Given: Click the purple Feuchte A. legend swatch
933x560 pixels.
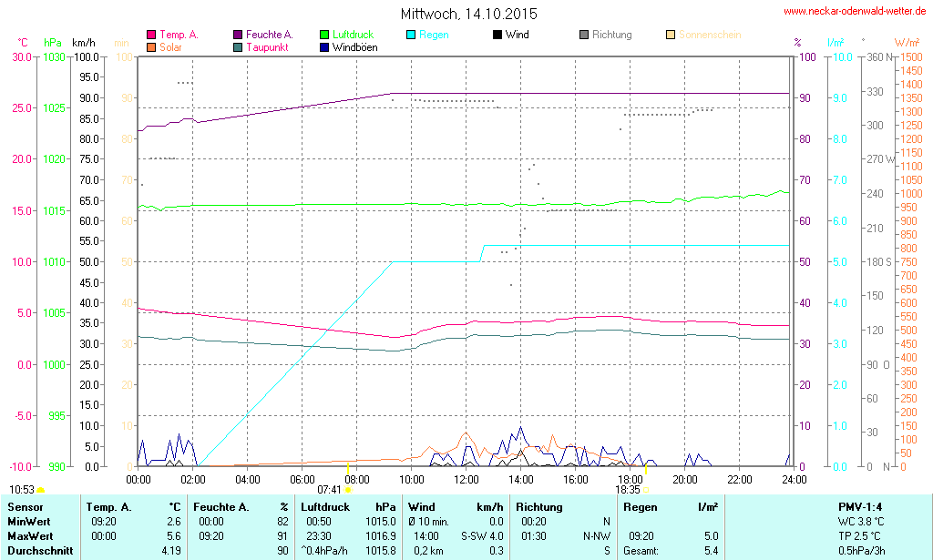Looking at the screenshot, I should (x=238, y=36).
